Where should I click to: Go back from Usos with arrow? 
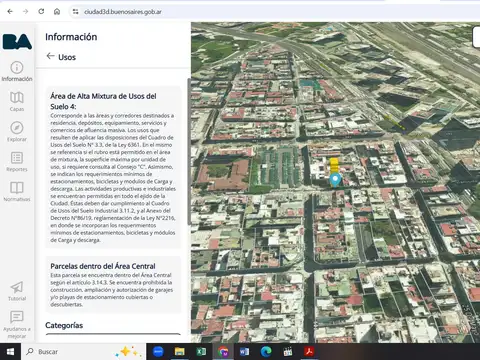(x=50, y=56)
